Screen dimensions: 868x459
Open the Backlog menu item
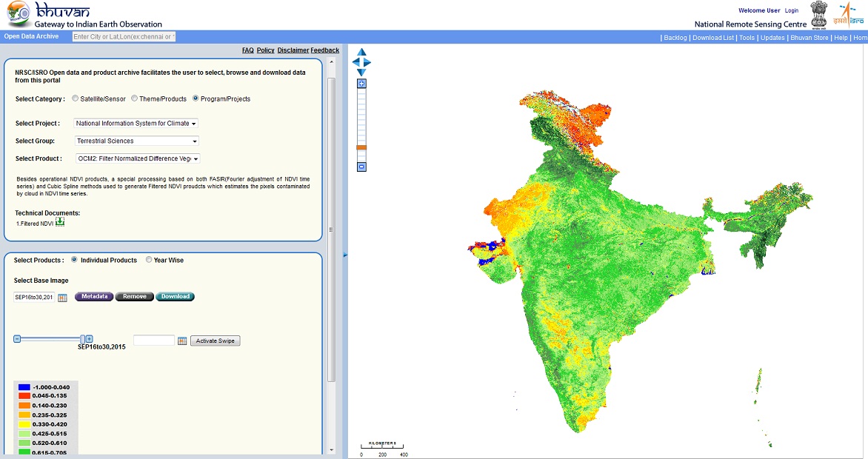coord(675,38)
